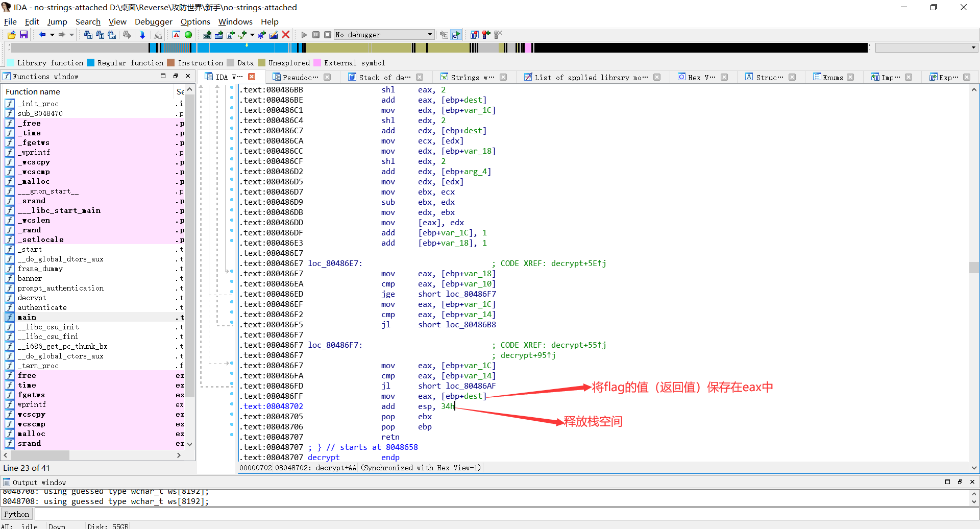The image size is (980, 529).
Task: Click the highlighted step/refresh toolbar icon
Action: (x=456, y=35)
